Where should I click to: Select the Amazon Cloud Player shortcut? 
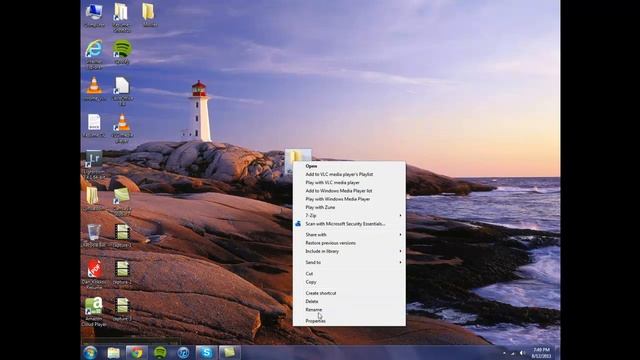pyautogui.click(x=94, y=312)
